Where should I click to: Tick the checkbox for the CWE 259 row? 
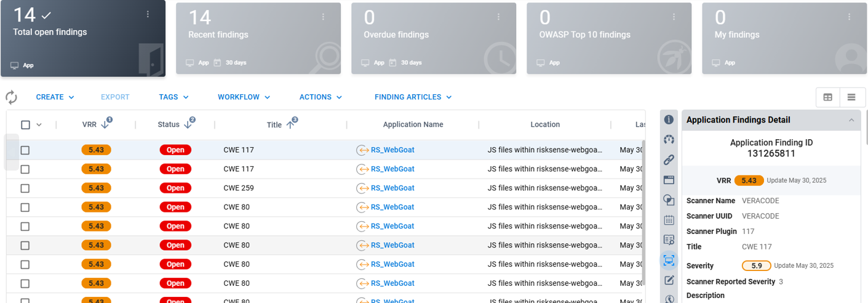click(25, 188)
